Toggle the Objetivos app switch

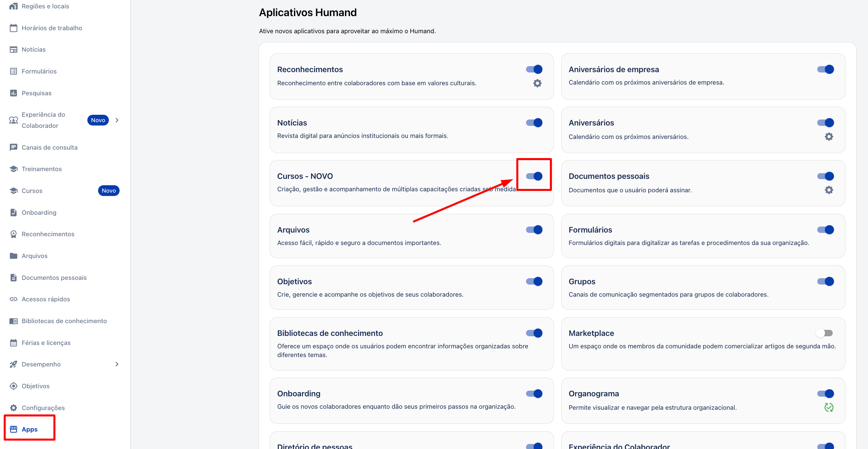534,282
